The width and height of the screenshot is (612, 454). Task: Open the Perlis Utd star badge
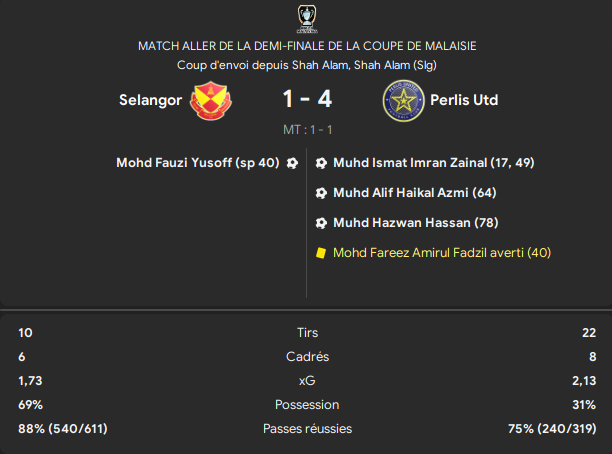403,101
